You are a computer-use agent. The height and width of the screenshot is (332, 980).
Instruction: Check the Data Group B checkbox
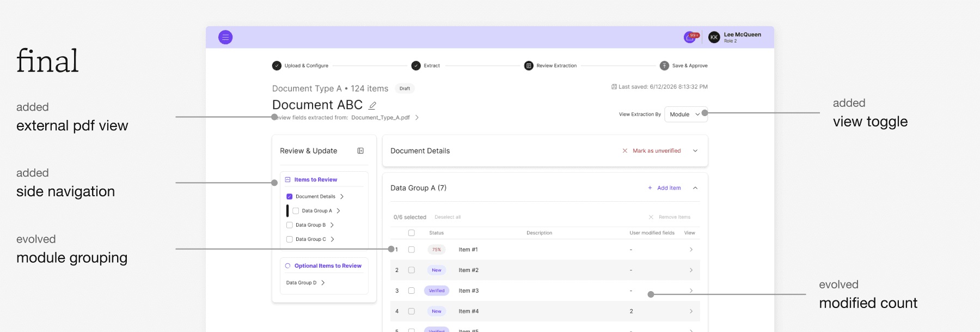click(290, 225)
